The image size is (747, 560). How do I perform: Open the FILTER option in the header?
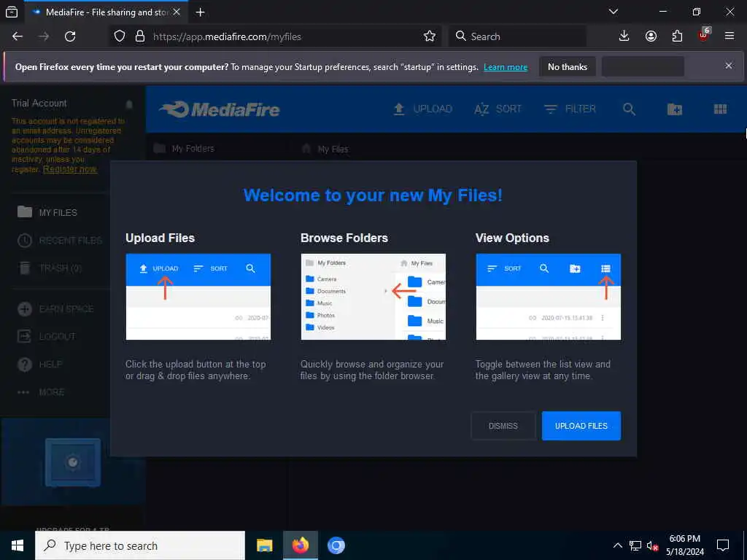[x=570, y=109]
